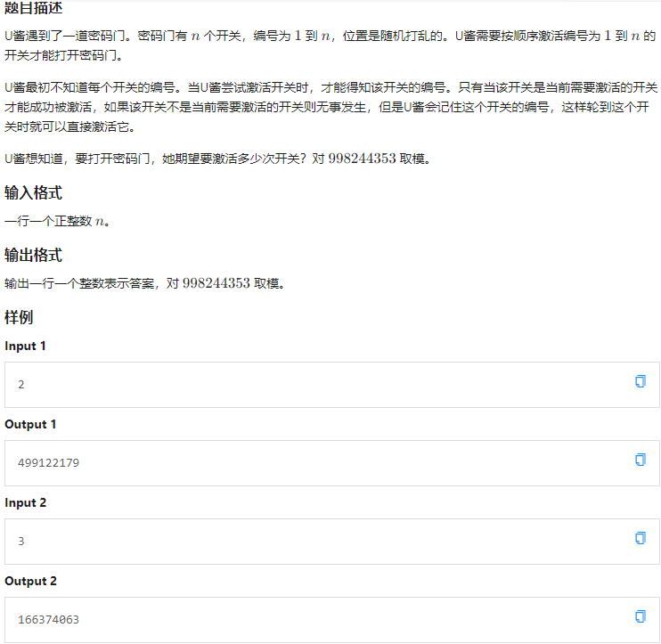
Task: Click the value 2 inside Input 1 box
Action: click(x=21, y=385)
